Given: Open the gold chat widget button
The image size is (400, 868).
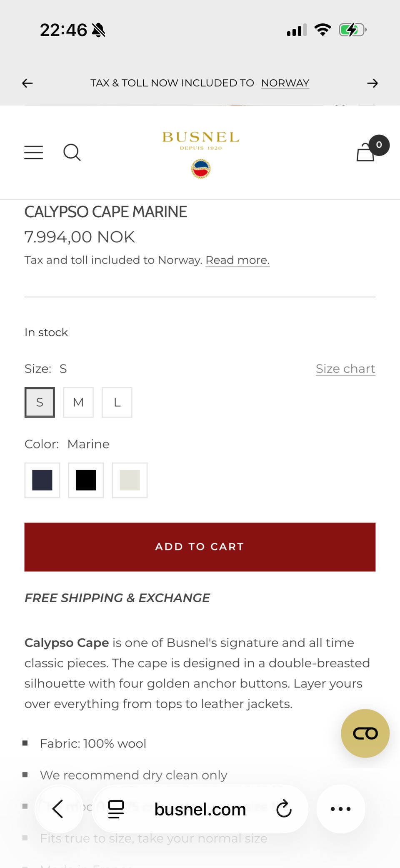Looking at the screenshot, I should click(x=365, y=733).
